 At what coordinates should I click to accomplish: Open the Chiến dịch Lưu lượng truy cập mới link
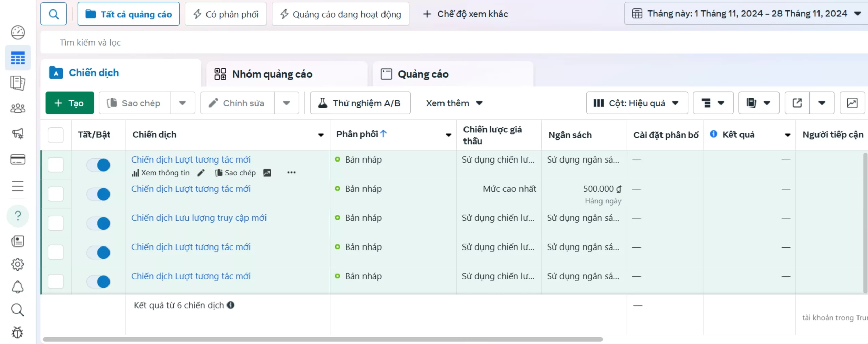199,218
